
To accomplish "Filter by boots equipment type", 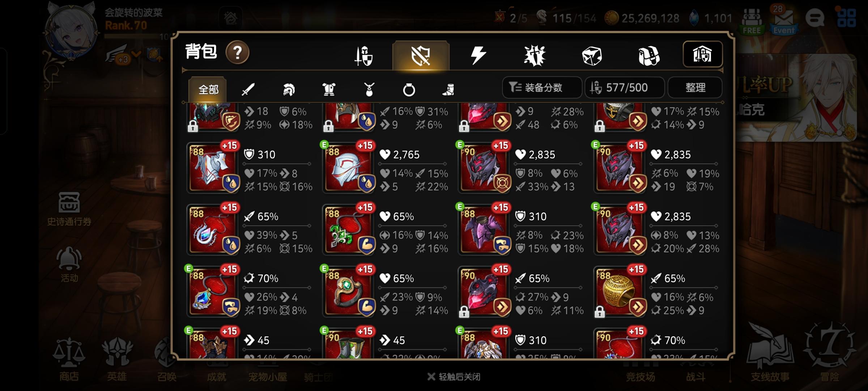I will point(448,89).
